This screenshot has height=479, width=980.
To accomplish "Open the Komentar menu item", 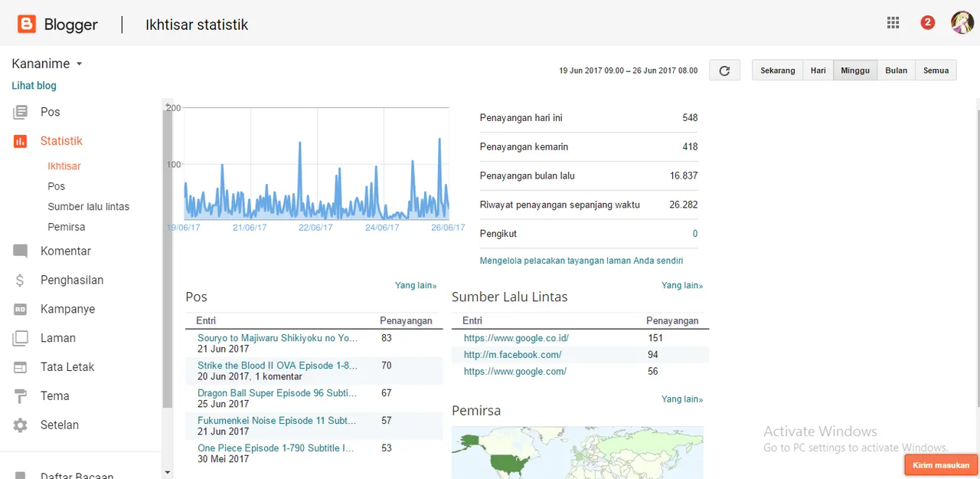I will point(66,251).
